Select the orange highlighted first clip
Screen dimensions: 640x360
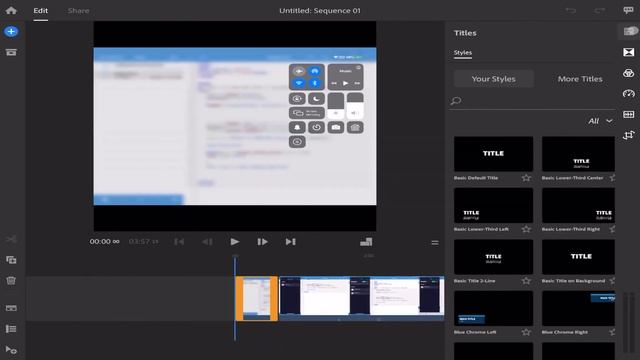point(257,298)
